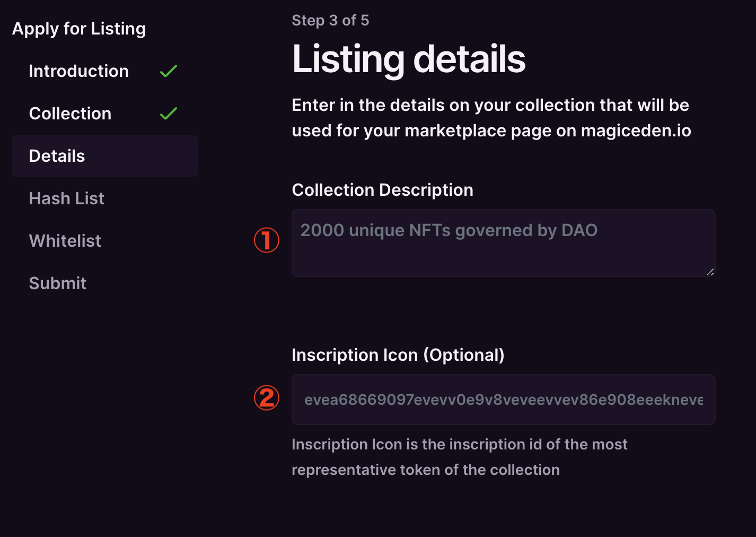Screen dimensions: 756x537
Task: Select the Details step in sidebar
Action: point(105,156)
